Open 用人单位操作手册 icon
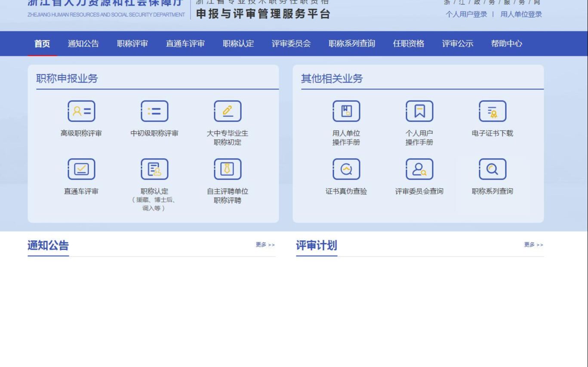Image resolution: width=588 pixels, height=367 pixels. click(x=346, y=111)
